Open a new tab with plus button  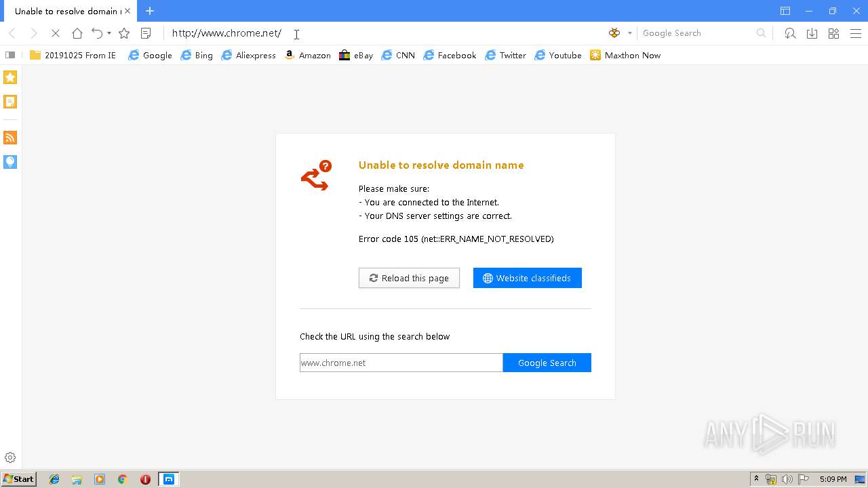coord(150,11)
